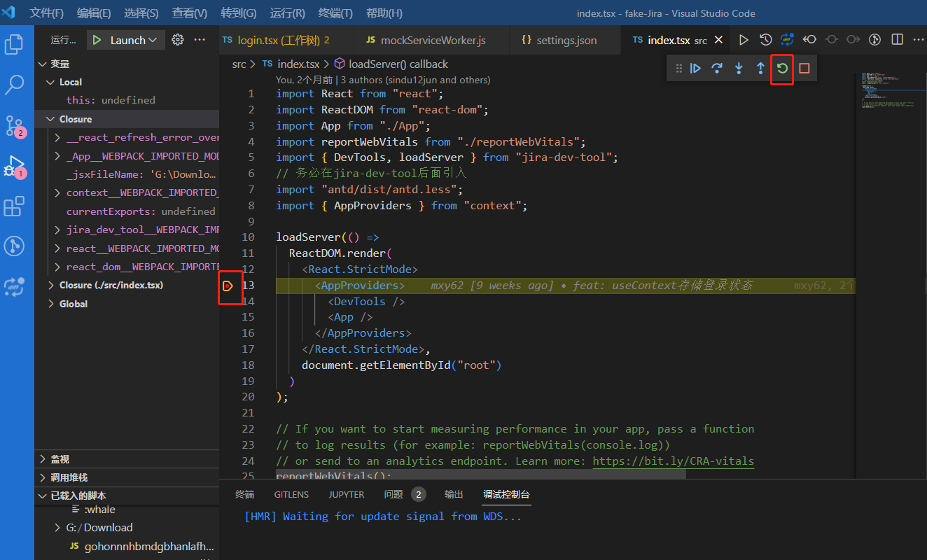Image resolution: width=927 pixels, height=560 pixels.
Task: Open the JUPYTER panel tab
Action: pyautogui.click(x=347, y=494)
